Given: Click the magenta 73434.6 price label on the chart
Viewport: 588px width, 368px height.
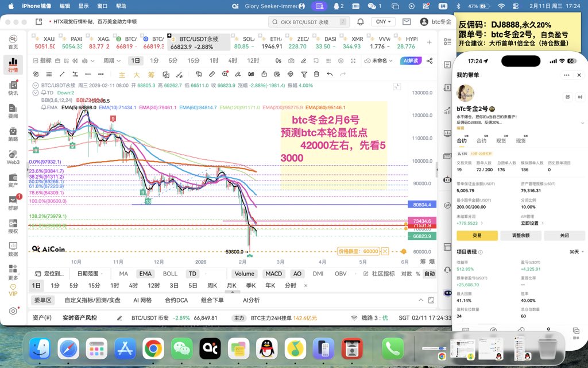Looking at the screenshot, I should pos(422,221).
